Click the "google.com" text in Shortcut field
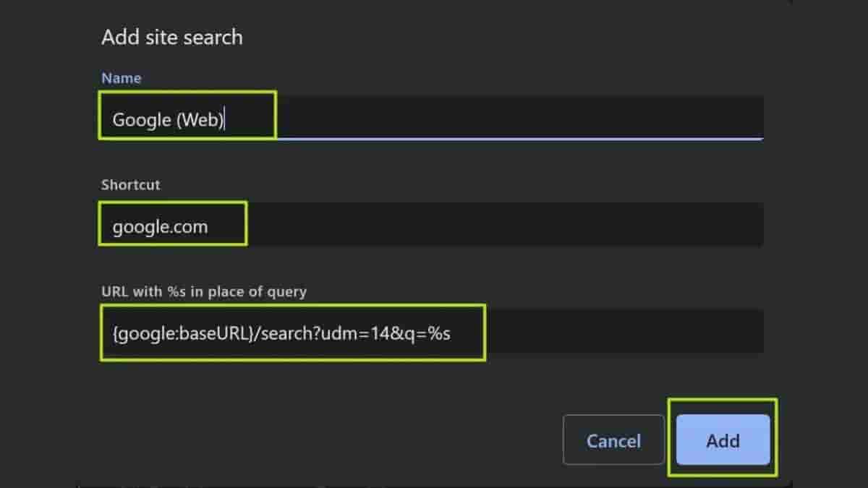This screenshot has width=868, height=488. point(160,227)
